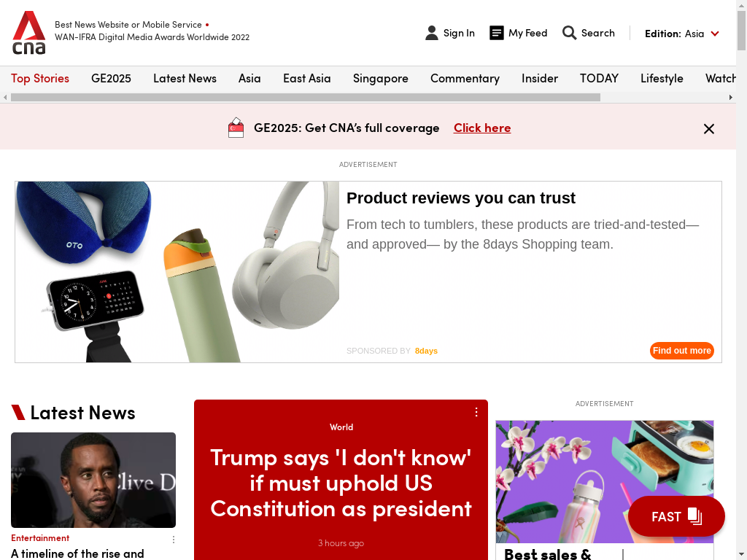Follow the Click here coverage link

[482, 128]
